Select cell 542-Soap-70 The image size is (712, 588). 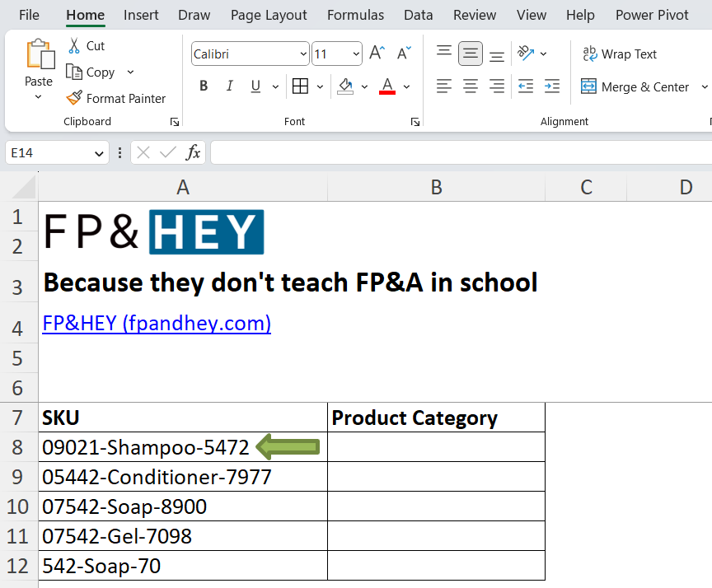click(183, 565)
